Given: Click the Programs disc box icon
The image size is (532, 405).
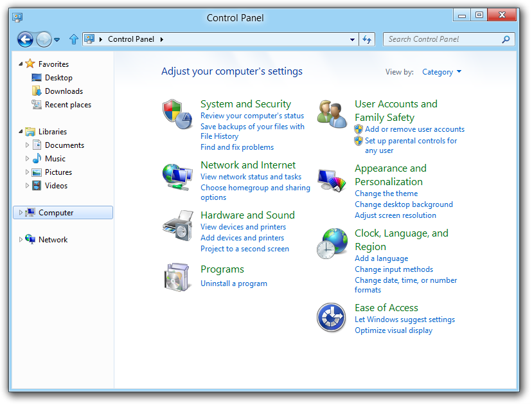Looking at the screenshot, I should [177, 277].
